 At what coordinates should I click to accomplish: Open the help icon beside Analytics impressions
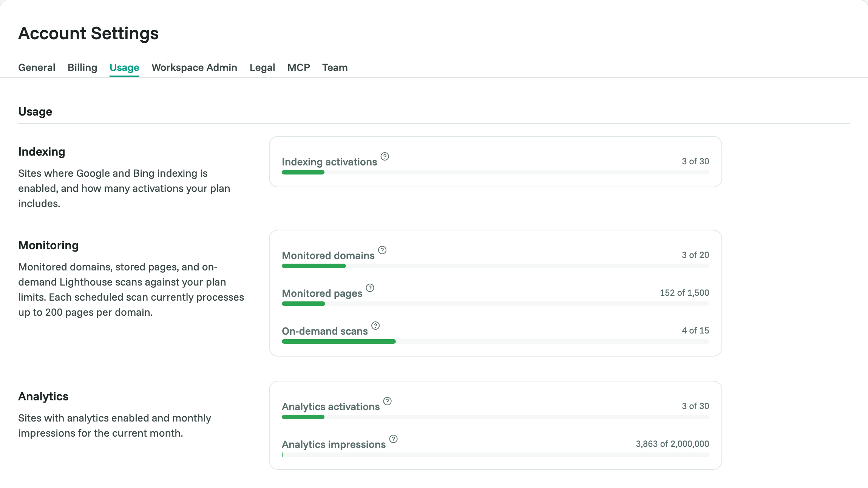(394, 439)
